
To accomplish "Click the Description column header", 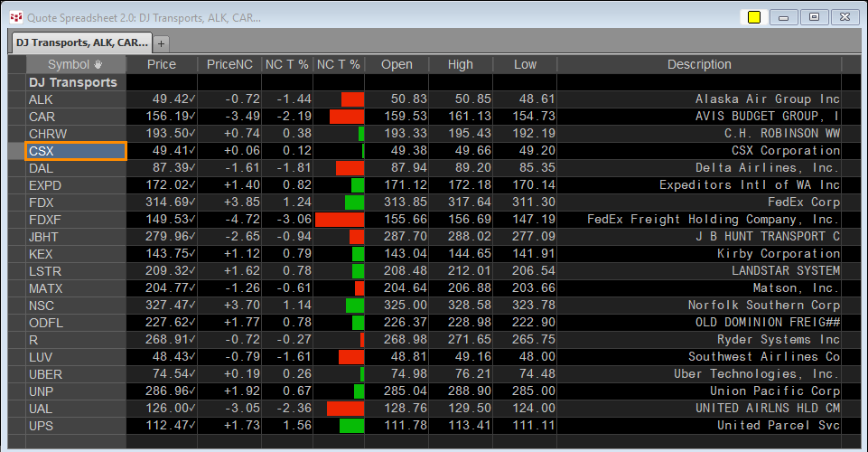I will 699,64.
